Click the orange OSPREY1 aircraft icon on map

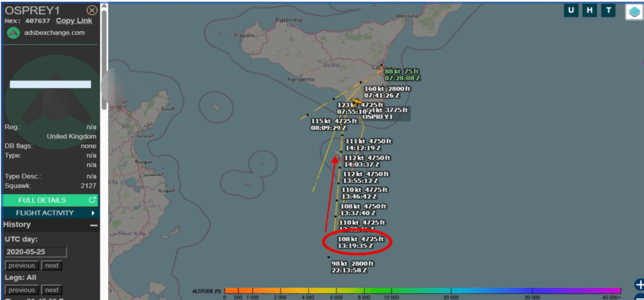point(357,102)
